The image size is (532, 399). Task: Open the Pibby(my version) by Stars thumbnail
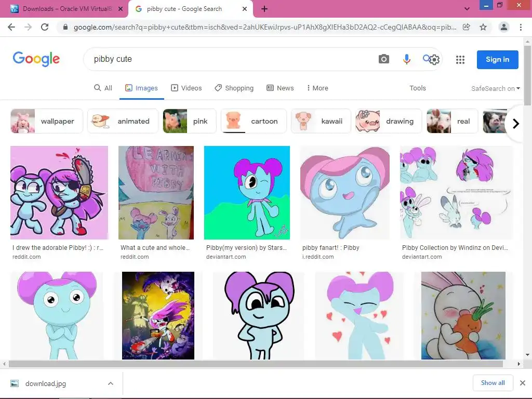(x=247, y=193)
